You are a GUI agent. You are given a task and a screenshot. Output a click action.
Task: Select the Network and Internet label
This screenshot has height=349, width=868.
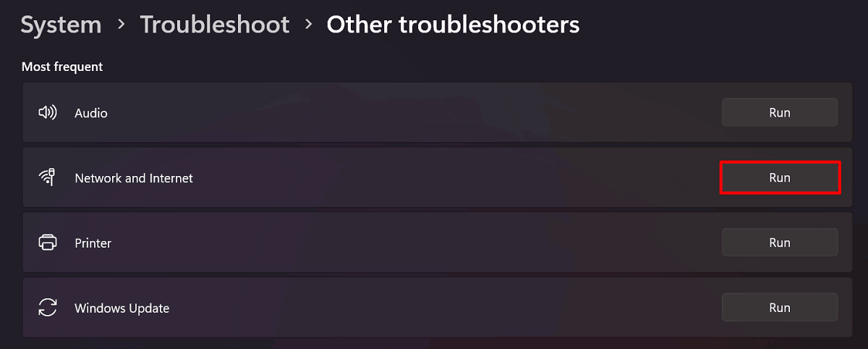point(134,178)
